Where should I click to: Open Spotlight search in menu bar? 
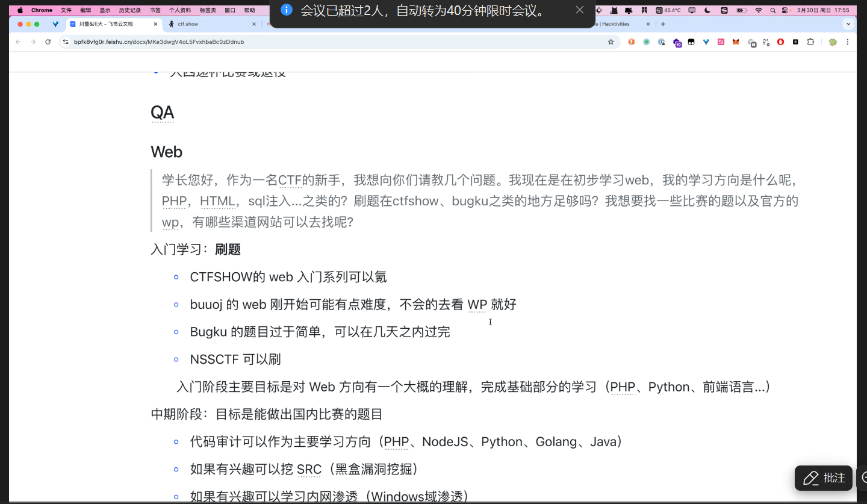pyautogui.click(x=773, y=10)
